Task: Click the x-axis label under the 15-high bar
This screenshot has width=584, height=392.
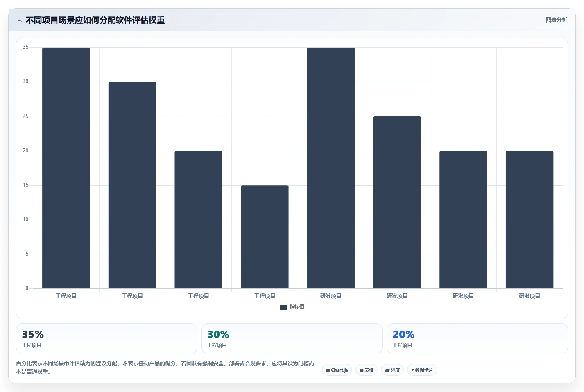Action: (x=265, y=296)
